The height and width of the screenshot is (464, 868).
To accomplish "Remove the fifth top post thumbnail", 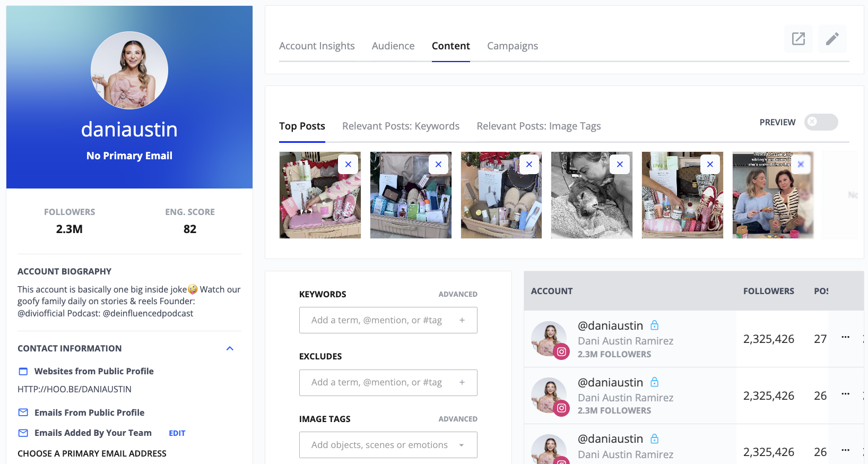I will [x=710, y=165].
